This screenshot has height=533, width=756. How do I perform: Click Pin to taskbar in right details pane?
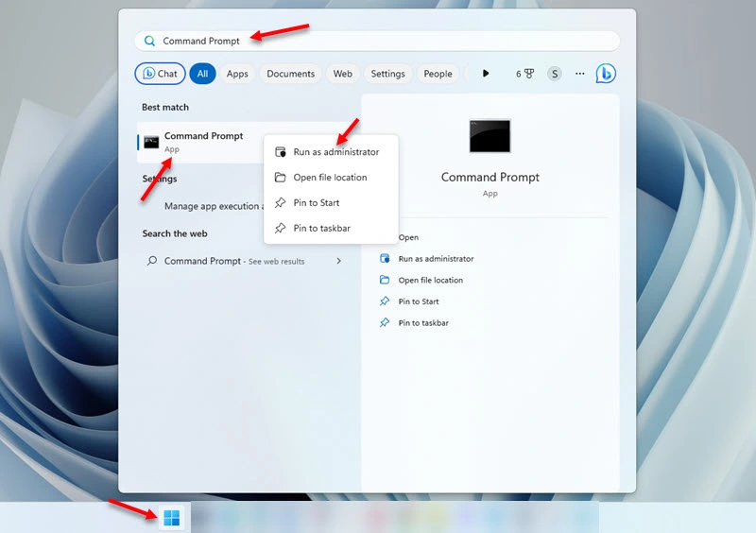coord(423,322)
